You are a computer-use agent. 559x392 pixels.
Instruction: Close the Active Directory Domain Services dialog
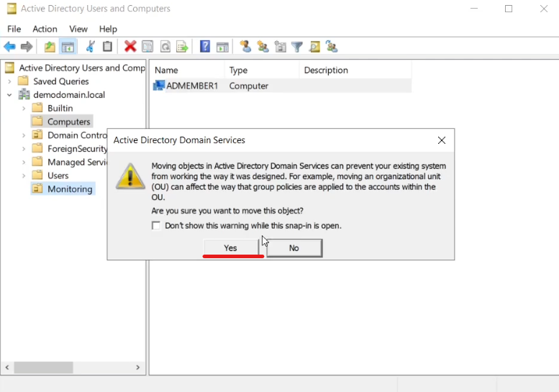[x=442, y=140]
